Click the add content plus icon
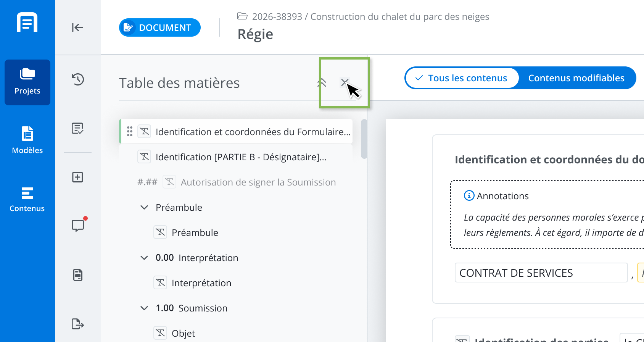This screenshot has width=644, height=342. pos(78,177)
